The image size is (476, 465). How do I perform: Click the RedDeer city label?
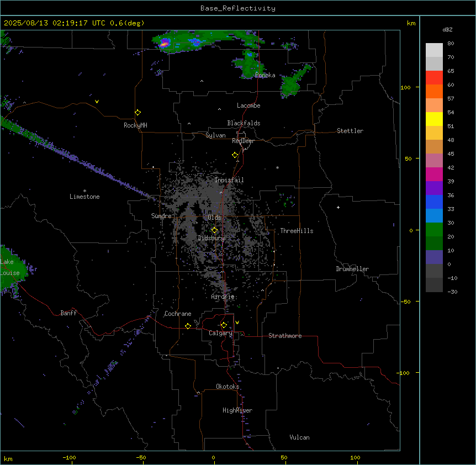[243, 141]
